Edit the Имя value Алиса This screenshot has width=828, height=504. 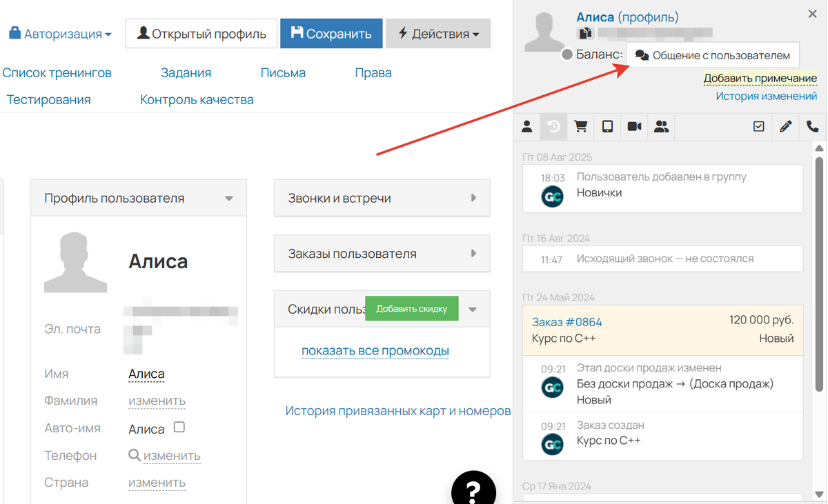click(146, 374)
